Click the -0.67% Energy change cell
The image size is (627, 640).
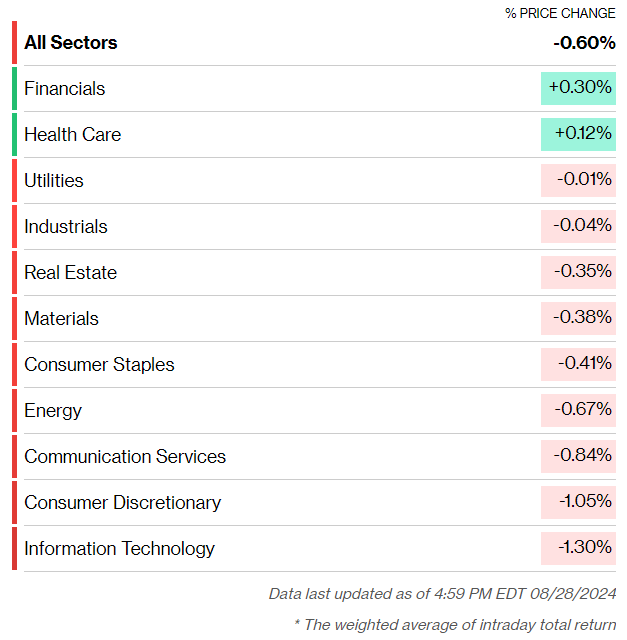click(x=578, y=411)
